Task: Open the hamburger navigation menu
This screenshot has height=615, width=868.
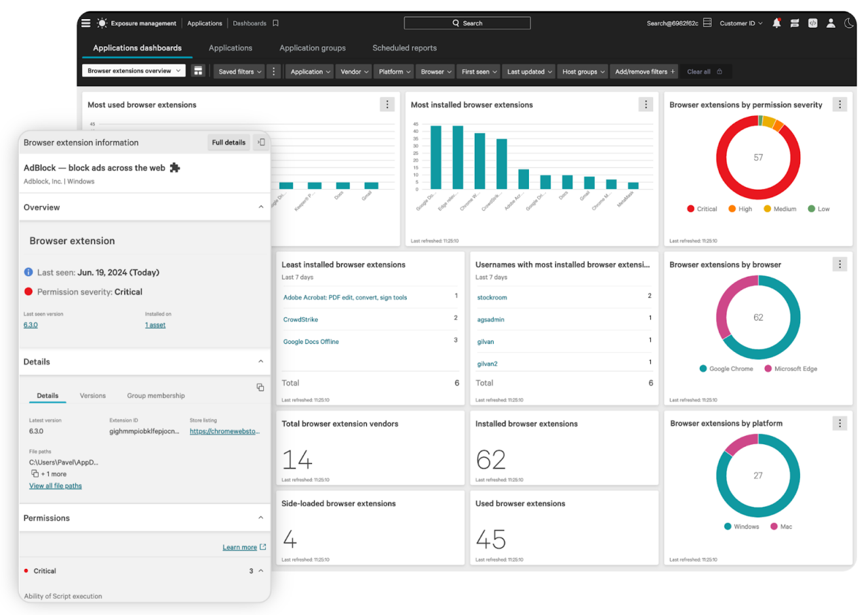Action: 85,23
